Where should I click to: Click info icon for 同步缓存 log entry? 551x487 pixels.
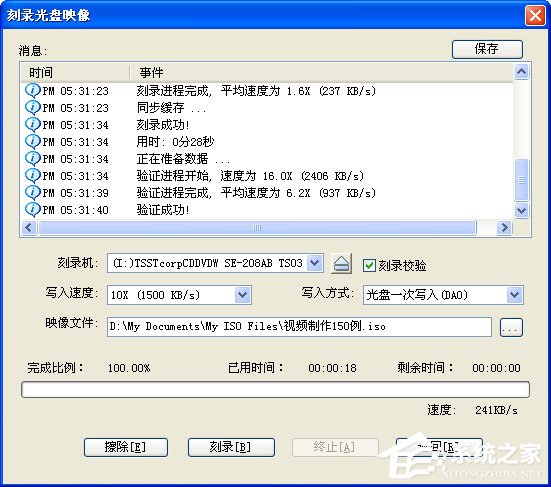33,108
